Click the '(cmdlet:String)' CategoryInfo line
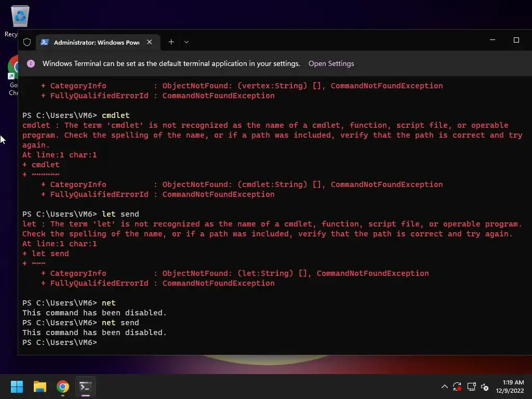This screenshot has width=532, height=399. [x=242, y=184]
